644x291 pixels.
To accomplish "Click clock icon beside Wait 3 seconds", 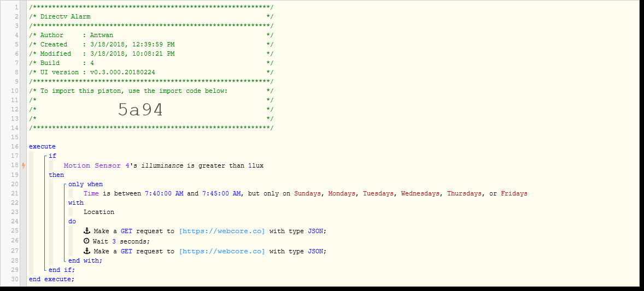I will tap(86, 241).
